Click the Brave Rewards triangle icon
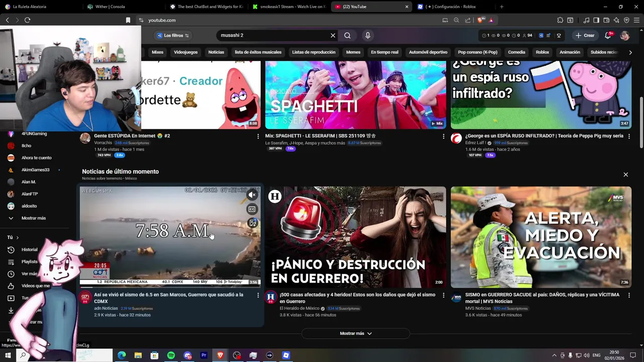Viewport: 644px width, 362px height. click(x=491, y=20)
